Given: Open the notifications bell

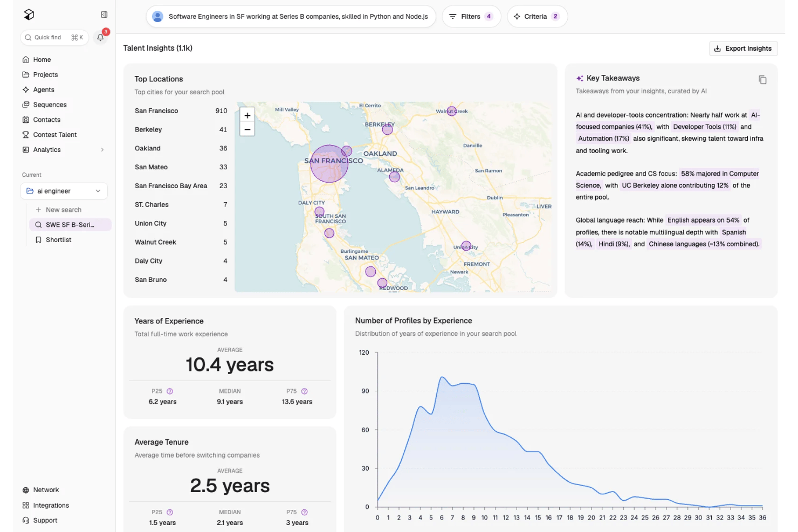Looking at the screenshot, I should [x=100, y=37].
